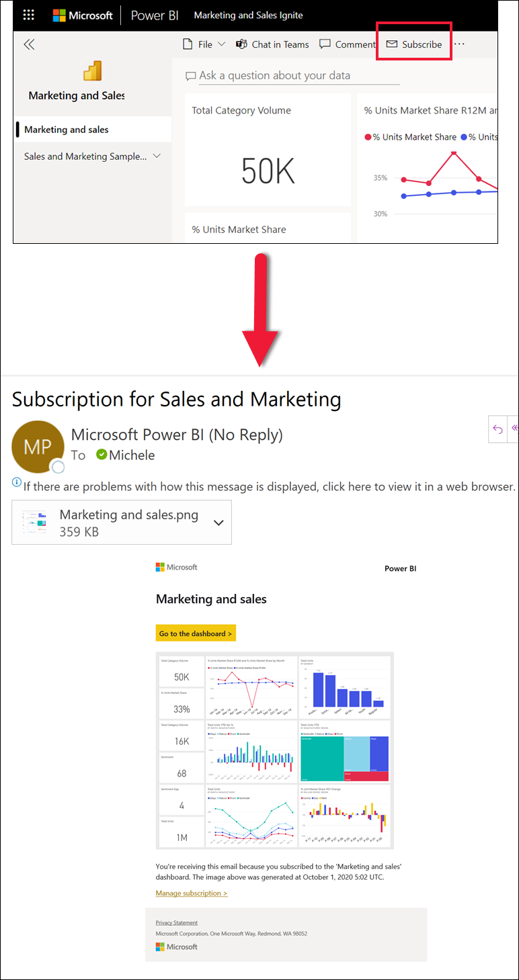Viewport: 519px width, 980px height.
Task: Click the Ask a question input field
Action: coord(289,75)
